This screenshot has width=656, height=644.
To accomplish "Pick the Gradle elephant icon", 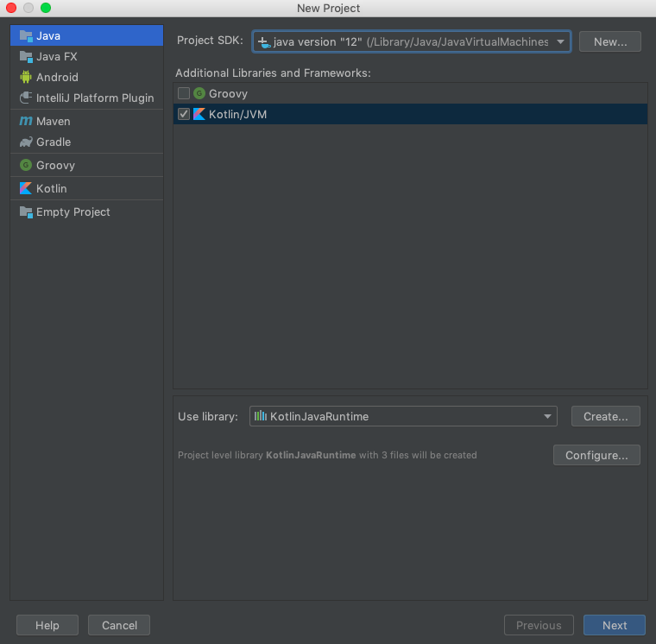I will point(26,142).
